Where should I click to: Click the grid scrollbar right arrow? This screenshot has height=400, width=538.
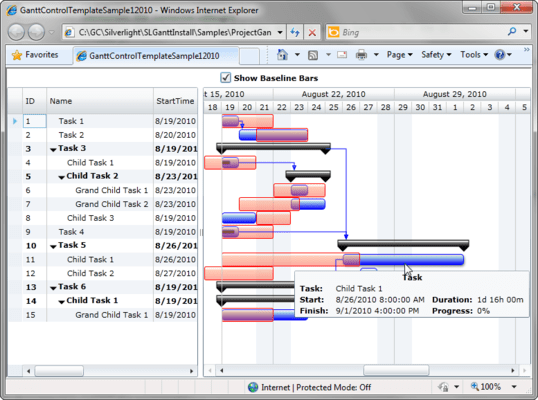click(191, 371)
